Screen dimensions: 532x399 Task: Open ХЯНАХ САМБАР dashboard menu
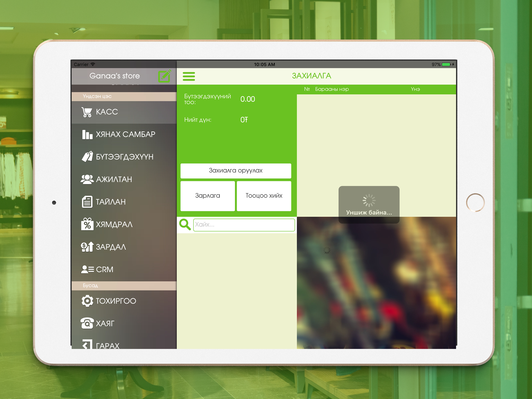point(124,134)
